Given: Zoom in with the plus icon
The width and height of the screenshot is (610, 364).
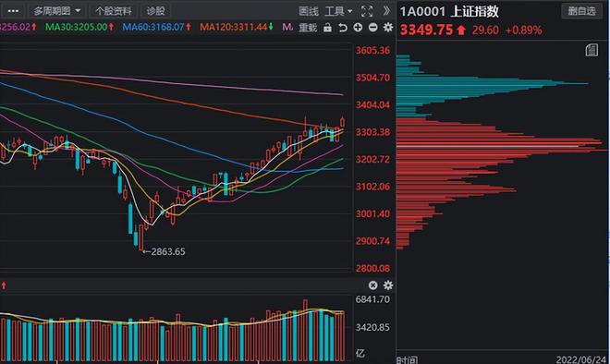Looking at the screenshot, I should tap(358, 27).
